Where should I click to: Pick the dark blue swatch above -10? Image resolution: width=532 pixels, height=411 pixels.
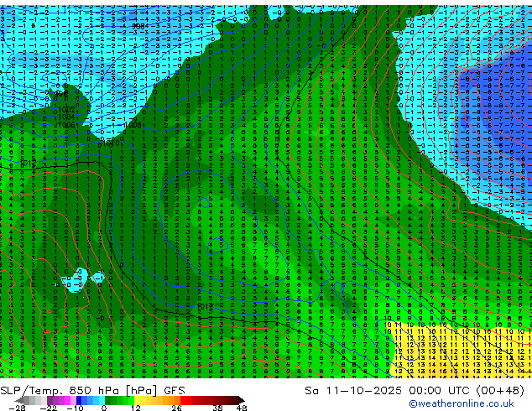point(79,400)
